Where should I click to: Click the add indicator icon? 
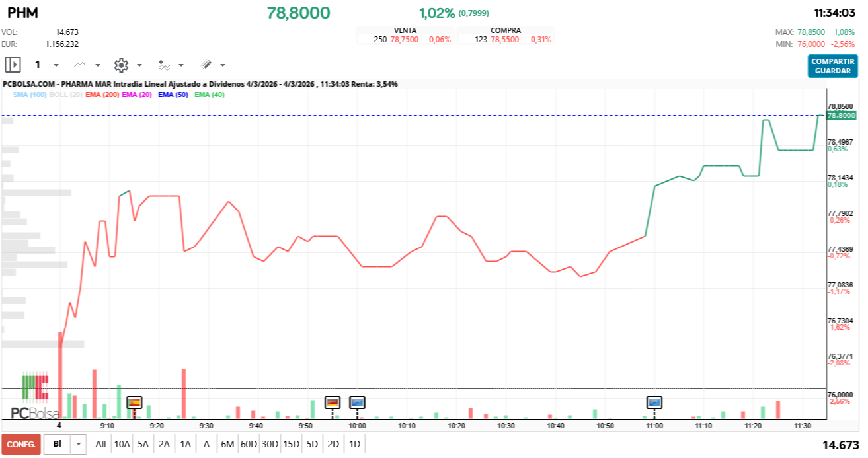[x=164, y=65]
